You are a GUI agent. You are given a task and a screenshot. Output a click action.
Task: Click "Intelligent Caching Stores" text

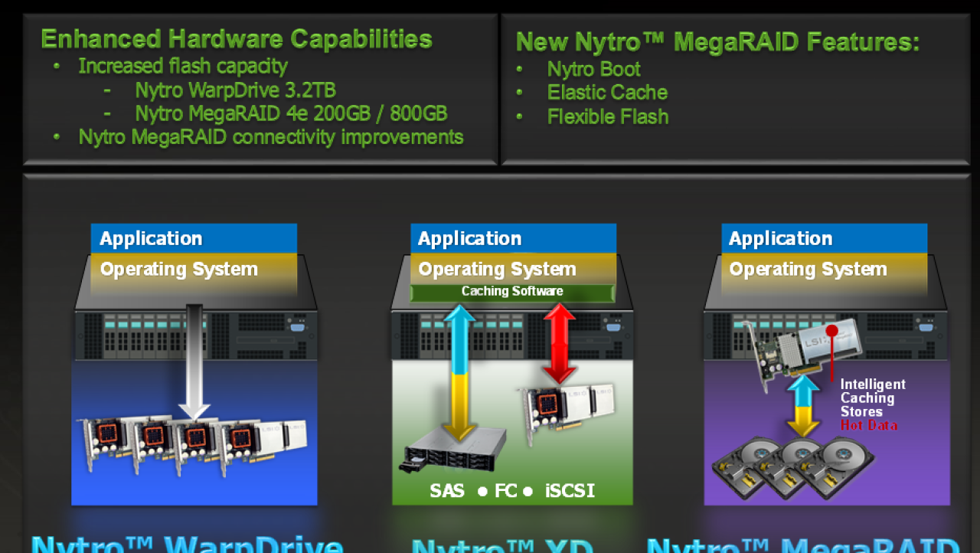click(x=873, y=398)
